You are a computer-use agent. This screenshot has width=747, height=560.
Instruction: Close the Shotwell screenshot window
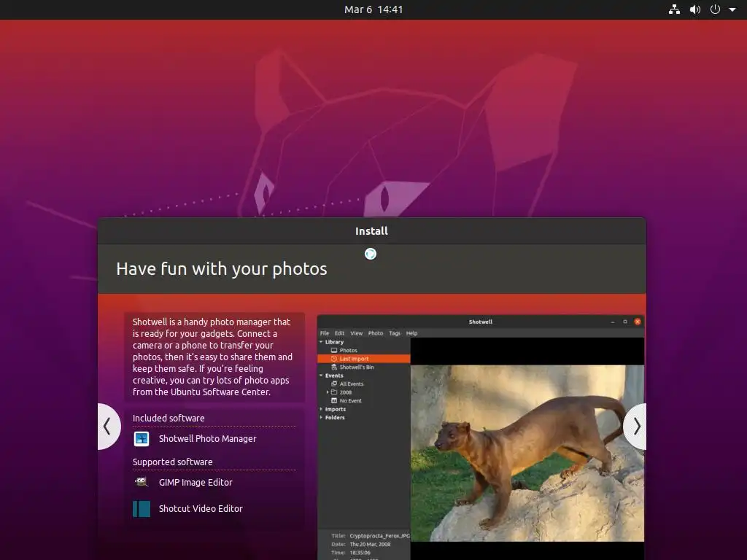(x=638, y=322)
